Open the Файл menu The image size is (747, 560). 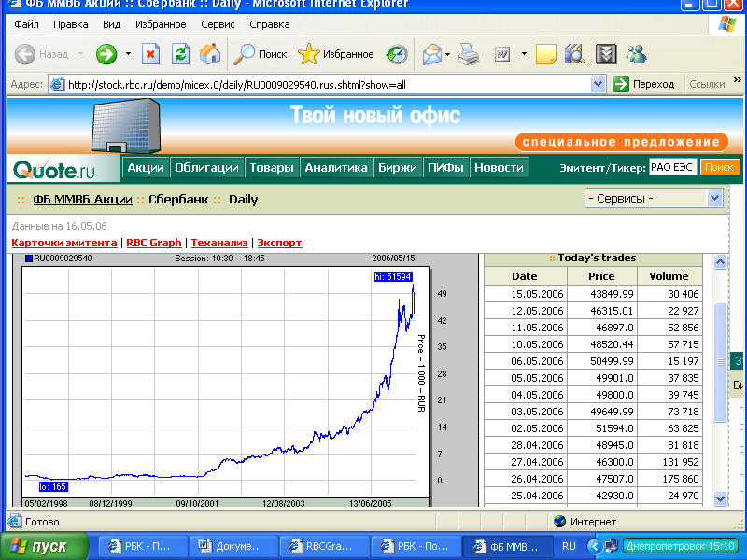click(x=26, y=24)
